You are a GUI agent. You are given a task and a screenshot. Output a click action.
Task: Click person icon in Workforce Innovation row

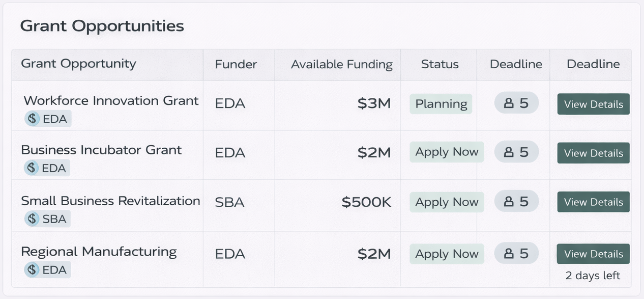click(x=508, y=103)
